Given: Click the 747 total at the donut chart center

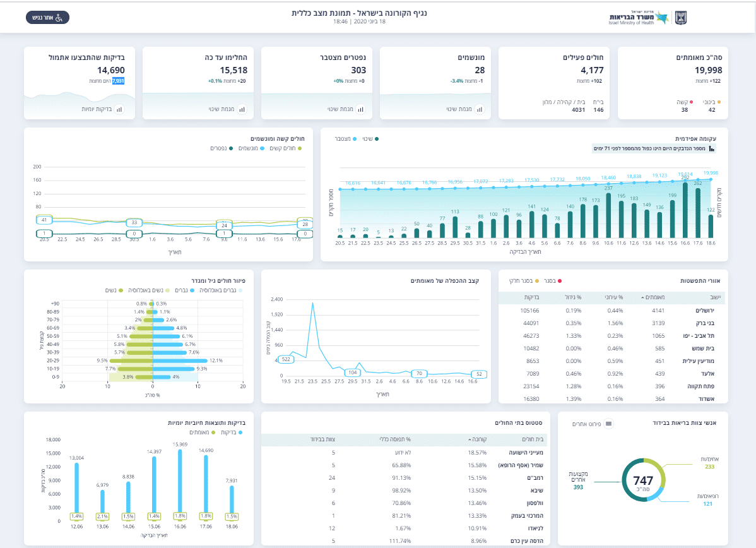Looking at the screenshot, I should click(x=643, y=480).
